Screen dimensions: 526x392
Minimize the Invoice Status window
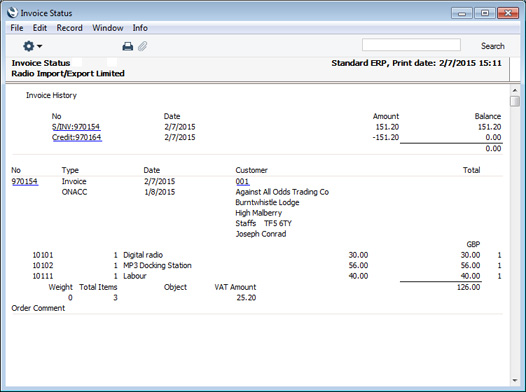462,13
